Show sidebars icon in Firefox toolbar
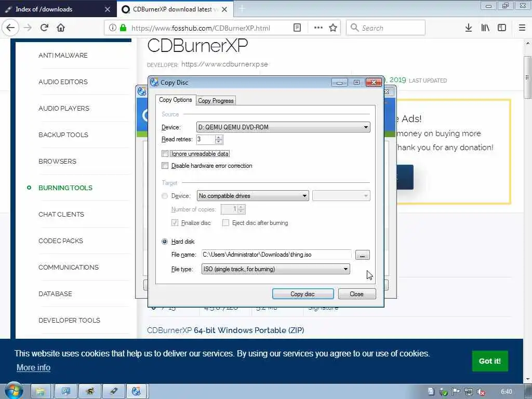This screenshot has width=532, height=399. point(502,28)
